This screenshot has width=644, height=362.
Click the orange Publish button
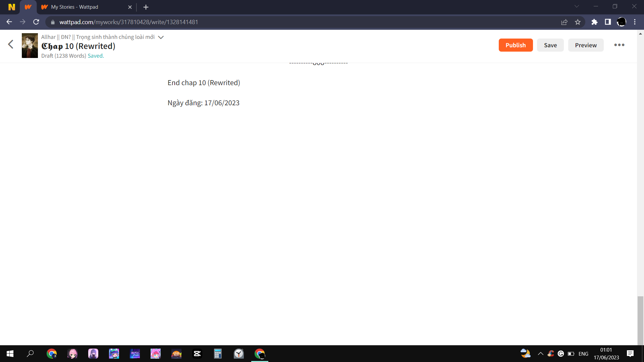pyautogui.click(x=516, y=45)
